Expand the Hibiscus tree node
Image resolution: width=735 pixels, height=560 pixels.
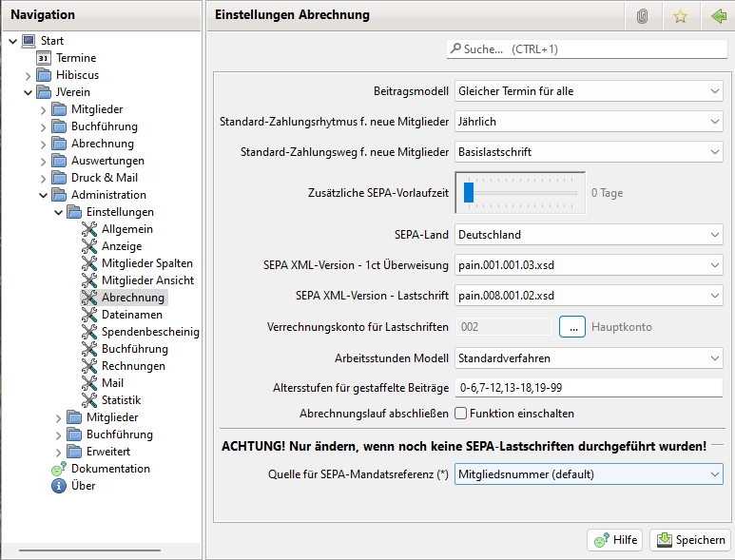[29, 75]
